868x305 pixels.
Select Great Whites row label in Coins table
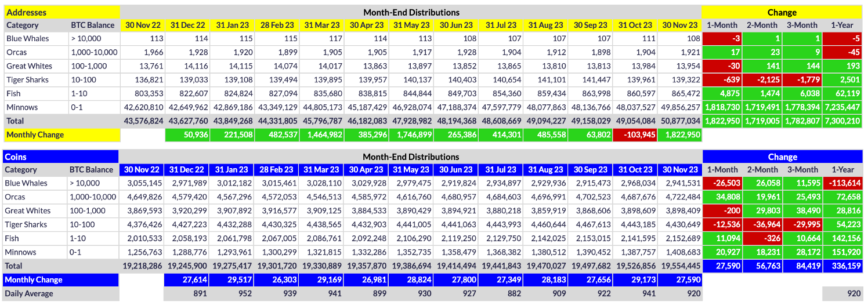click(x=35, y=211)
